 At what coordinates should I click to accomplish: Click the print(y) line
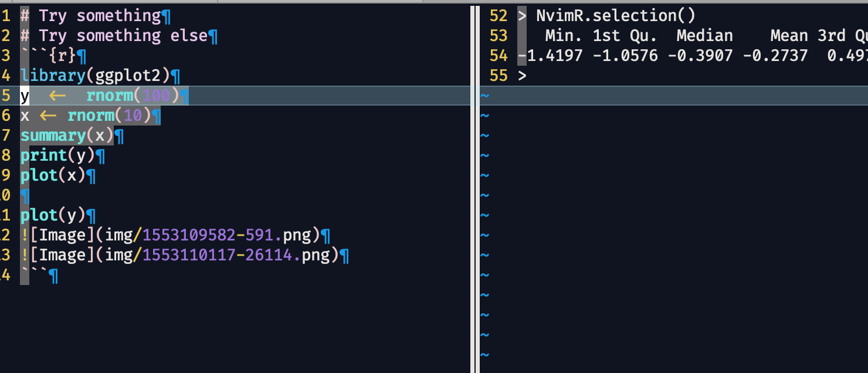pyautogui.click(x=57, y=155)
